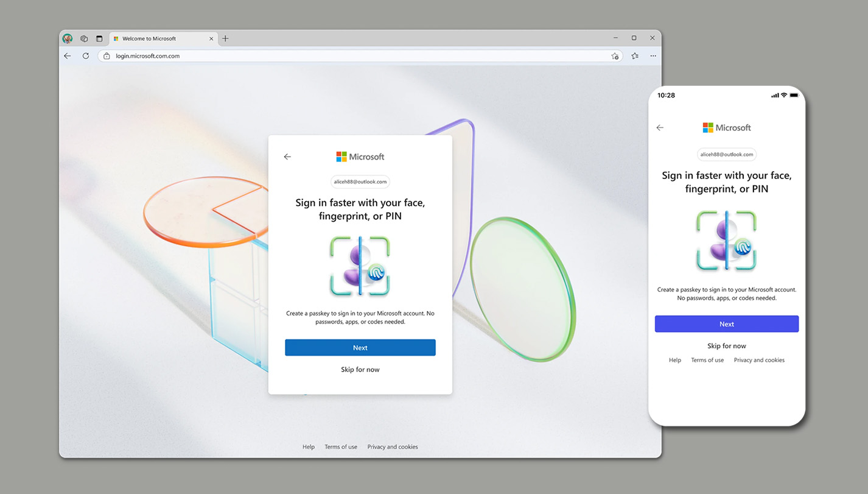Click Next in the desktop dialog

tap(360, 348)
